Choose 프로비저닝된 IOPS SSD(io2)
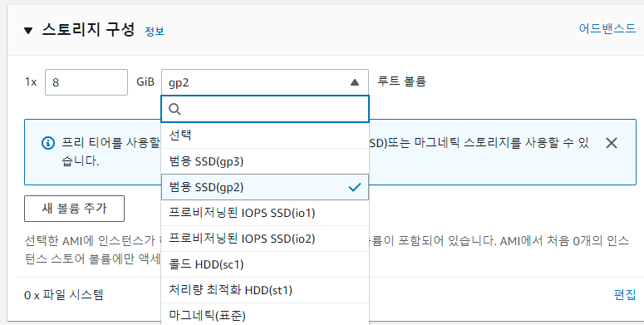Viewport: 644px width, 325px height. [x=265, y=239]
